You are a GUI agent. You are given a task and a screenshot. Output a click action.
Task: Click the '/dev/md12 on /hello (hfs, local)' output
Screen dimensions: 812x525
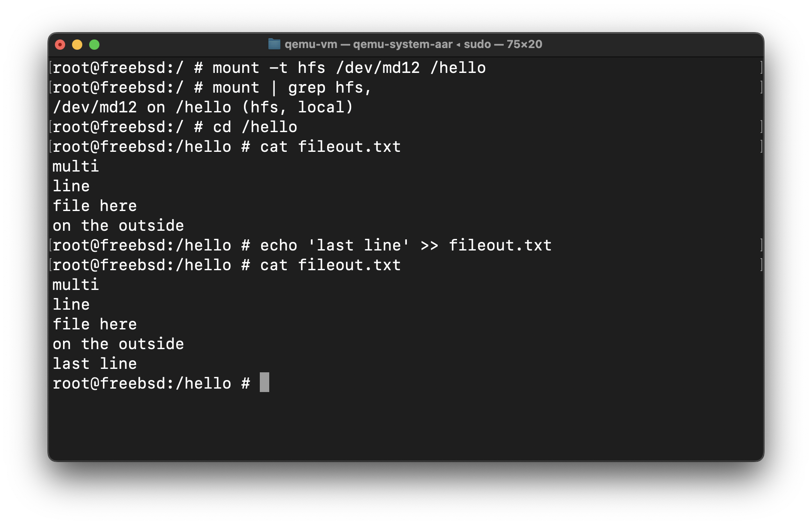pos(203,107)
